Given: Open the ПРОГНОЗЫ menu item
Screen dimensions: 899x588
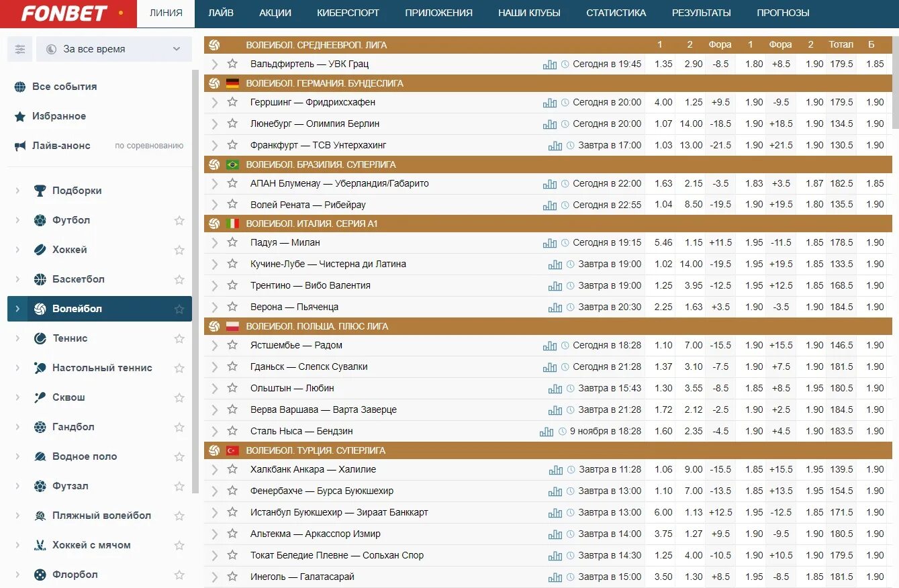Looking at the screenshot, I should click(783, 13).
